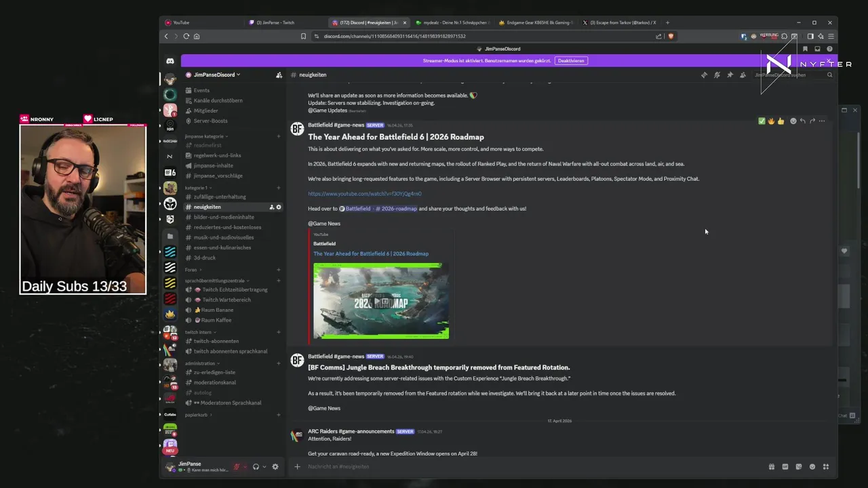
Task: Show pinned messages
Action: (x=730, y=75)
